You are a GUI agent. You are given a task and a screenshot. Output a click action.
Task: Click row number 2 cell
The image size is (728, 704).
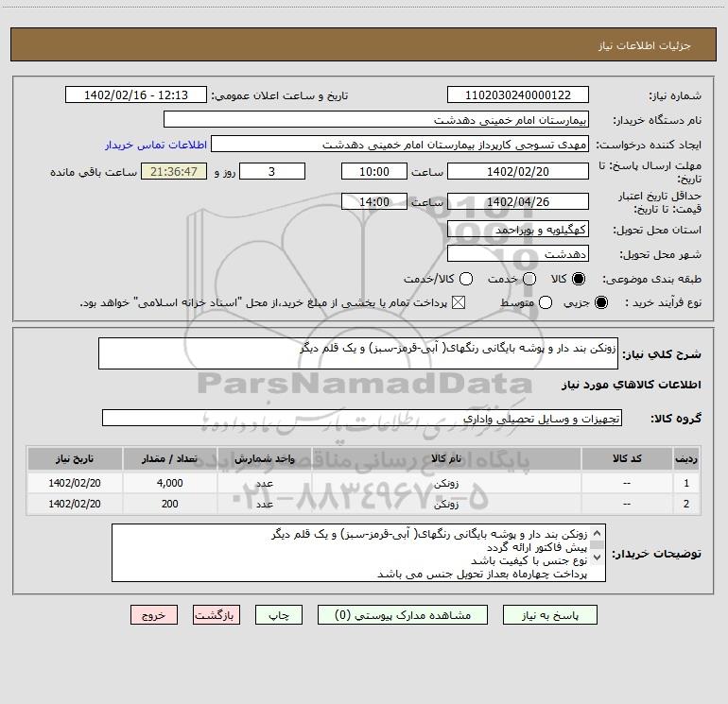click(x=686, y=504)
